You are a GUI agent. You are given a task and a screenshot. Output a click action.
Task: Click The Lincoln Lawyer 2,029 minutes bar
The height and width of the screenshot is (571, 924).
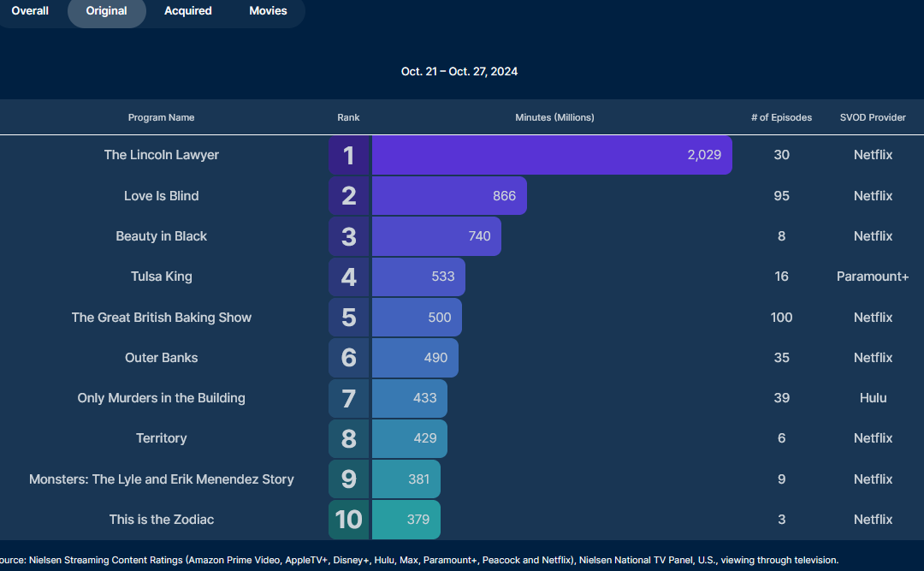point(551,155)
